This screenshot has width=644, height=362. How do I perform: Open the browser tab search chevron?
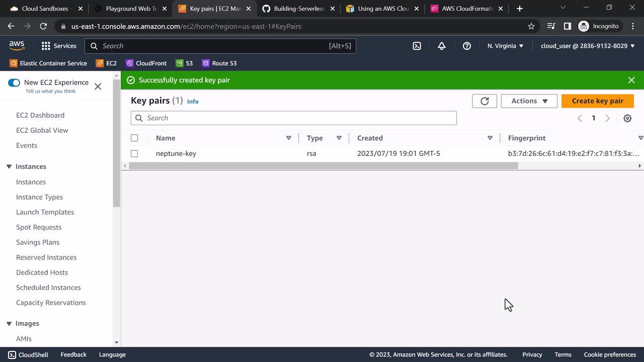(x=563, y=8)
